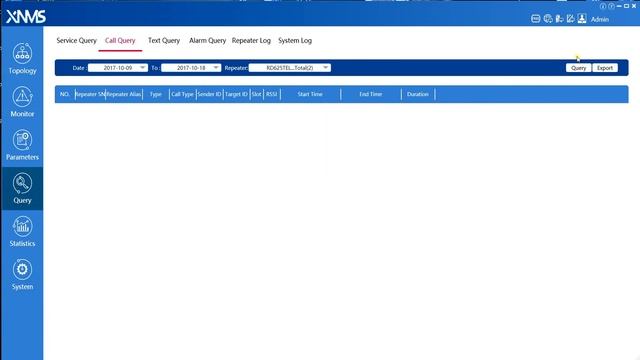Click the user switch icon in header
The image size is (640, 360).
(559, 19)
